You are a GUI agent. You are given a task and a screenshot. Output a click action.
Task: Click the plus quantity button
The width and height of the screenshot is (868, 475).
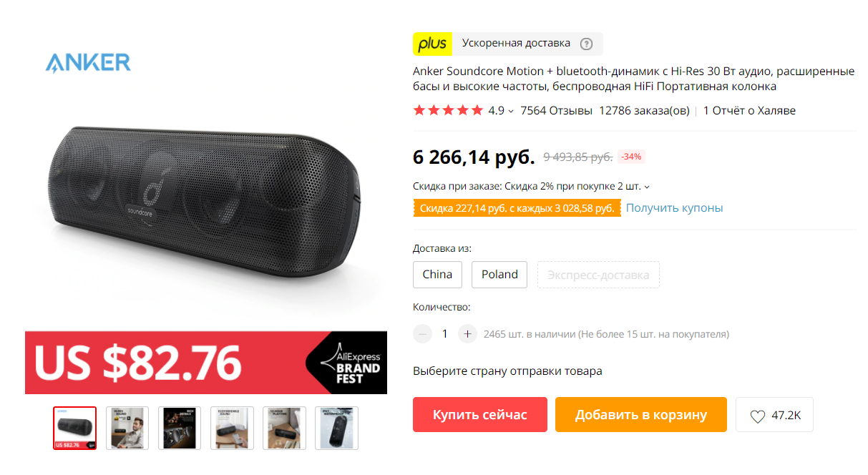(x=467, y=334)
